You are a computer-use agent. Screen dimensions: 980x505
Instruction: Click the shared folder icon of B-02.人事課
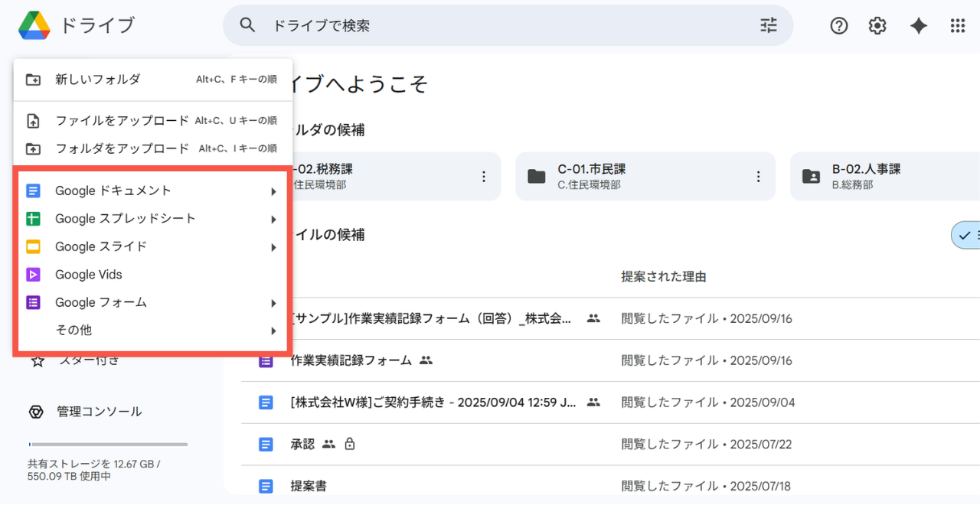pyautogui.click(x=811, y=177)
